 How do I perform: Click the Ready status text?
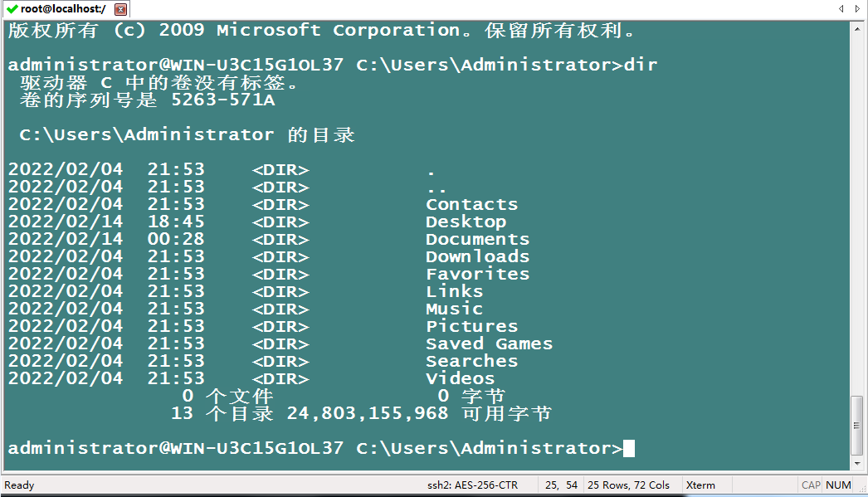[x=19, y=485]
